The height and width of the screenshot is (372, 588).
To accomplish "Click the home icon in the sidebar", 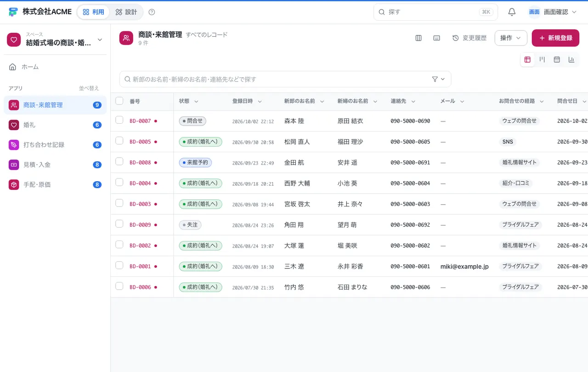I will (x=13, y=67).
